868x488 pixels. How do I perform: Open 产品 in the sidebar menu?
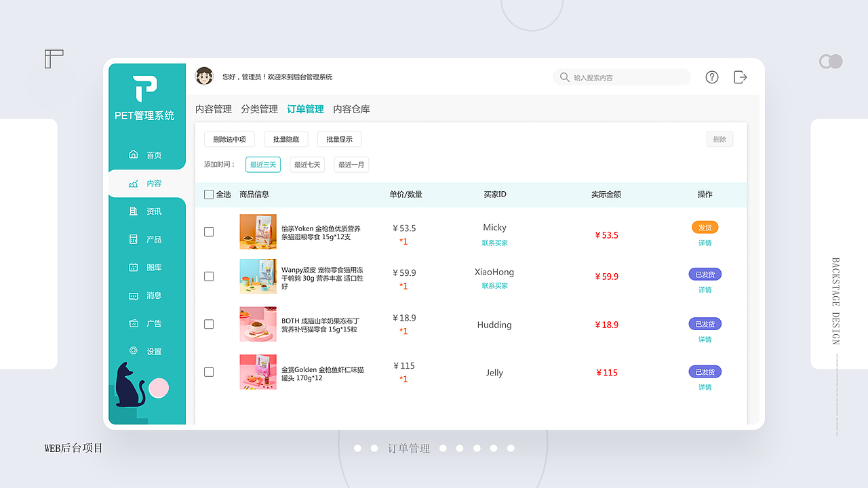(x=154, y=240)
